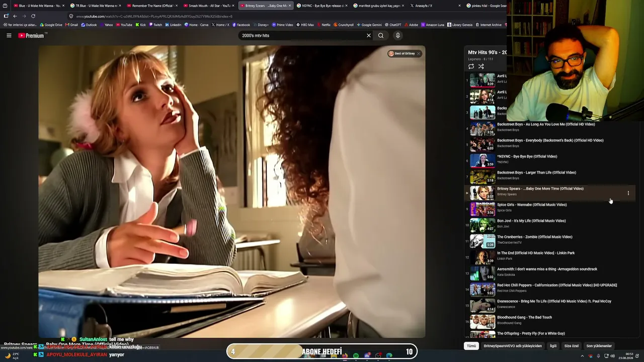Open Amazon Luna bookmark
The image size is (644, 362).
[x=433, y=25]
